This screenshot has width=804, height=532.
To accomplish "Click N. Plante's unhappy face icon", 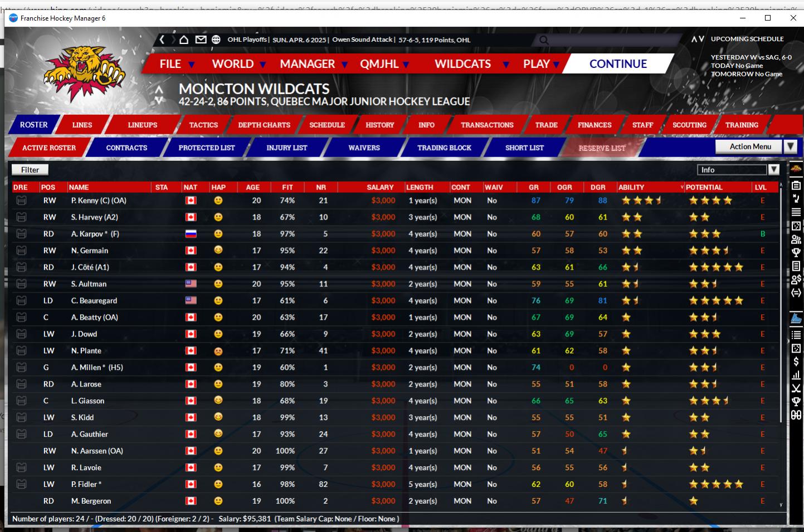I will pos(218,351).
